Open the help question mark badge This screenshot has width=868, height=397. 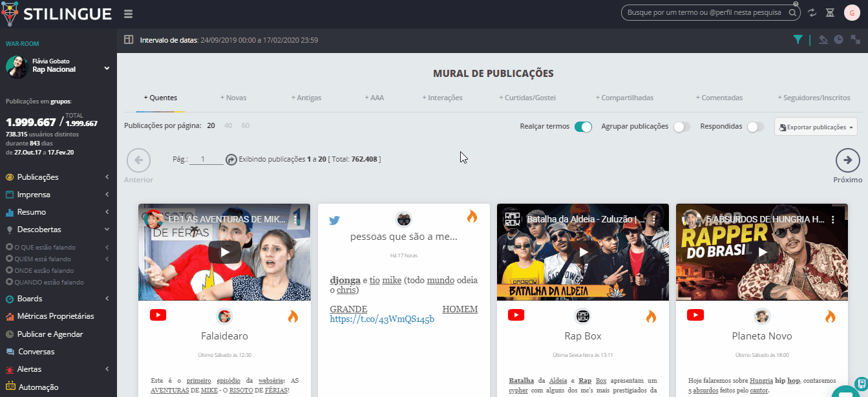click(x=796, y=5)
